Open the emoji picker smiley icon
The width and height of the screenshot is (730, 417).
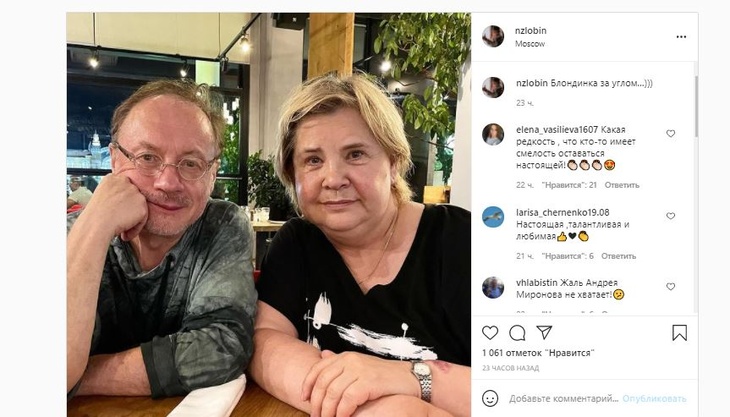490,398
